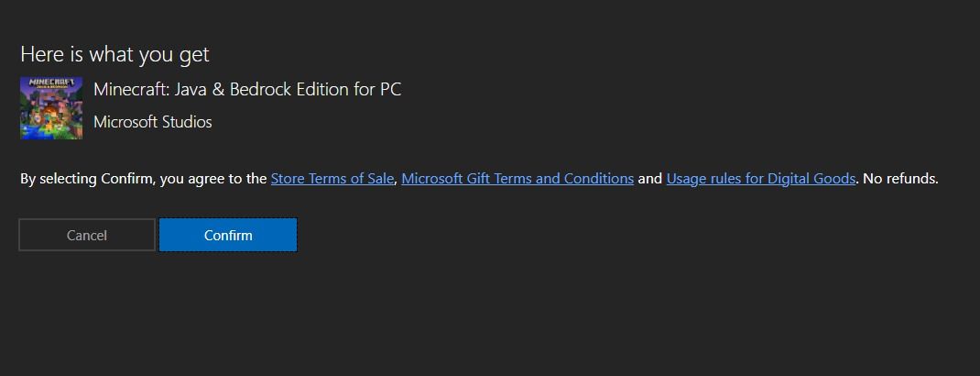The width and height of the screenshot is (980, 376).
Task: Confirm the Minecraft gift purchase
Action: (228, 236)
